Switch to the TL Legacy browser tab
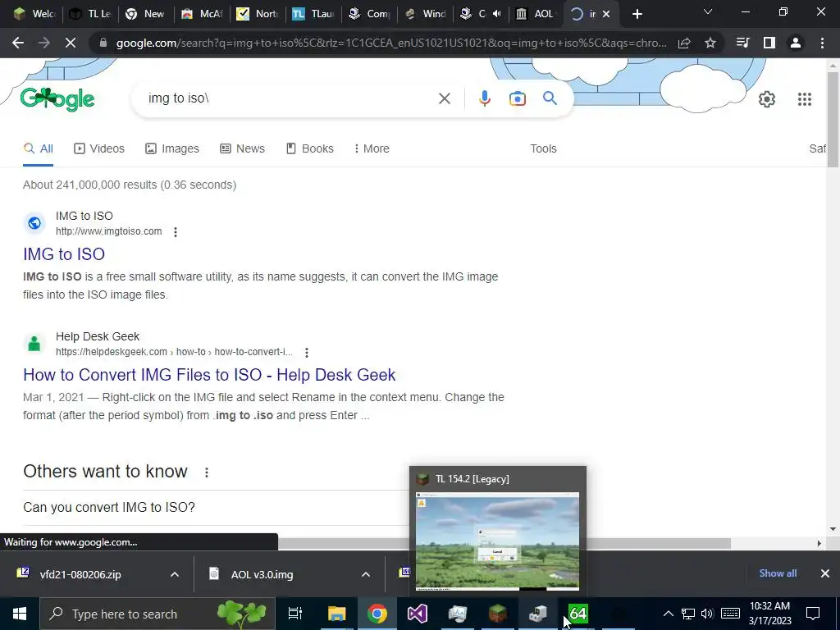Image resolution: width=840 pixels, height=630 pixels. (x=90, y=14)
